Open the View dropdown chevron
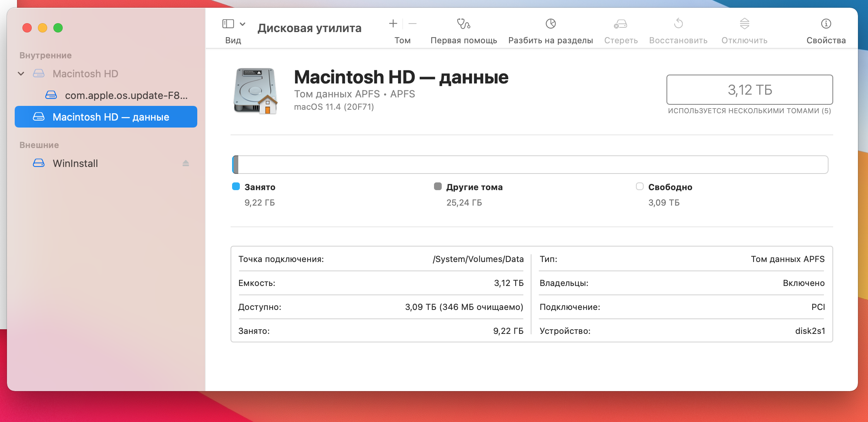The width and height of the screenshot is (868, 422). [x=243, y=24]
